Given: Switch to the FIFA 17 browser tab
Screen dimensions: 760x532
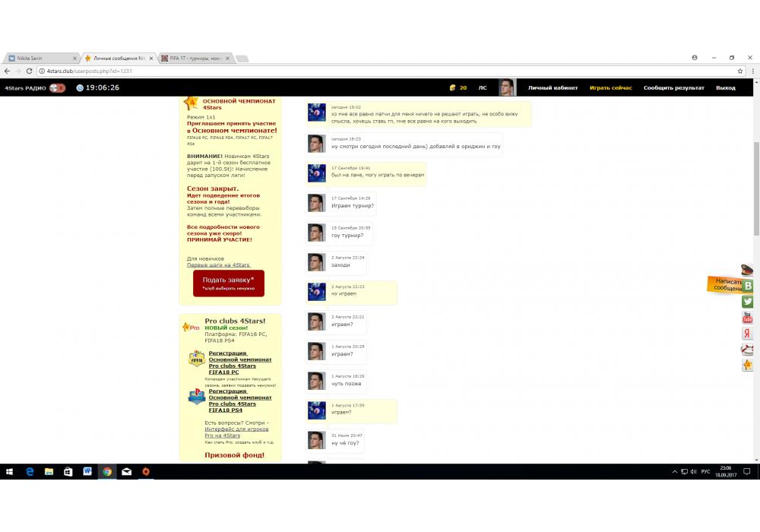Looking at the screenshot, I should pos(195,58).
